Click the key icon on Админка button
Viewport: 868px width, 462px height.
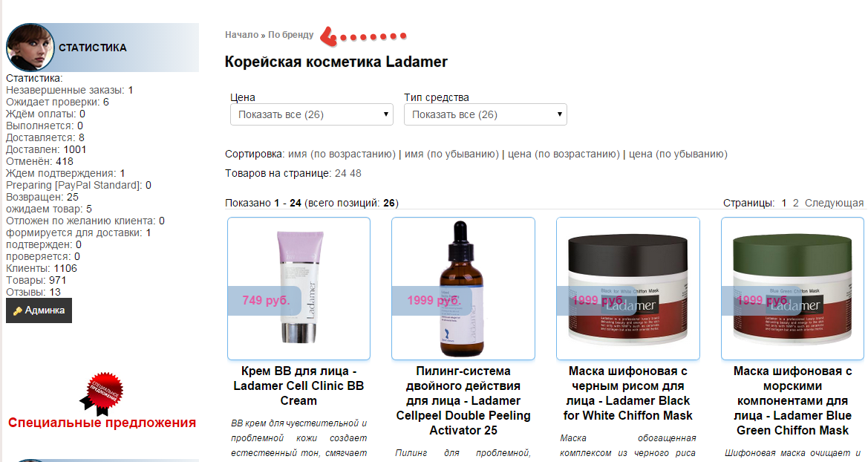point(17,310)
